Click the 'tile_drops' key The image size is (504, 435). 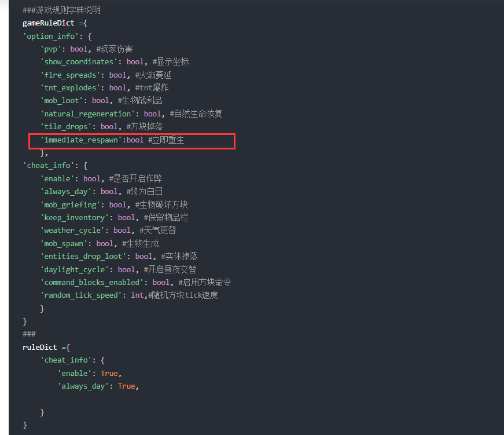(x=65, y=127)
